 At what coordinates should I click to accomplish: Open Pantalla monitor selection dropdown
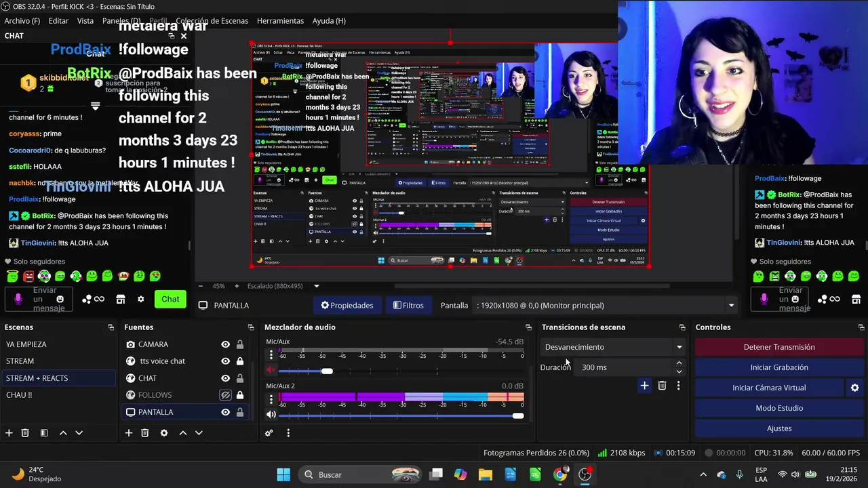tap(604, 306)
